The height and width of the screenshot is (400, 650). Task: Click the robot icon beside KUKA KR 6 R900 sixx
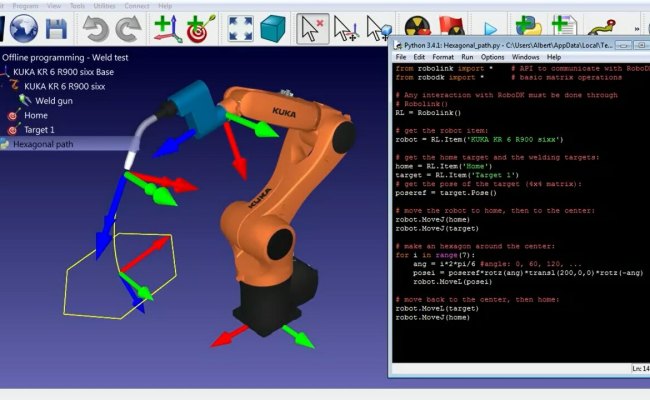(15, 86)
